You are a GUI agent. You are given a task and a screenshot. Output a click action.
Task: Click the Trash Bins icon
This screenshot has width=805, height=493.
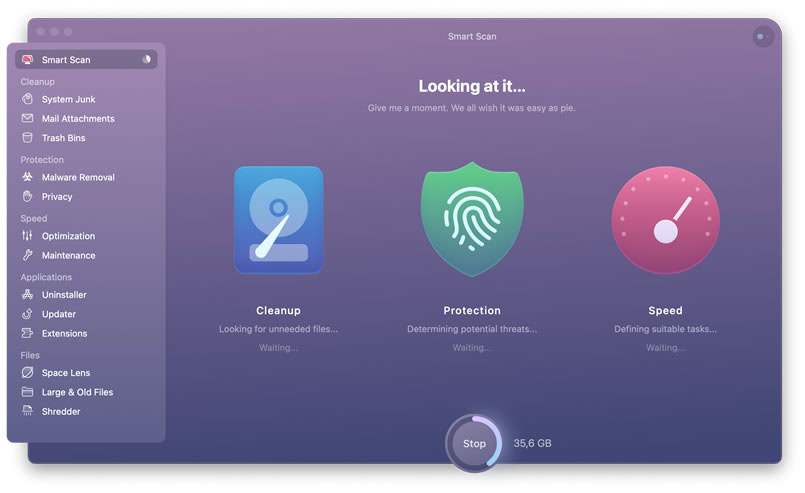click(27, 138)
